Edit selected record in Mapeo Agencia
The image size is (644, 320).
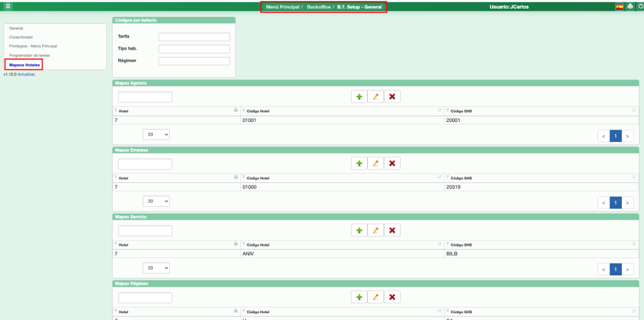pos(375,97)
